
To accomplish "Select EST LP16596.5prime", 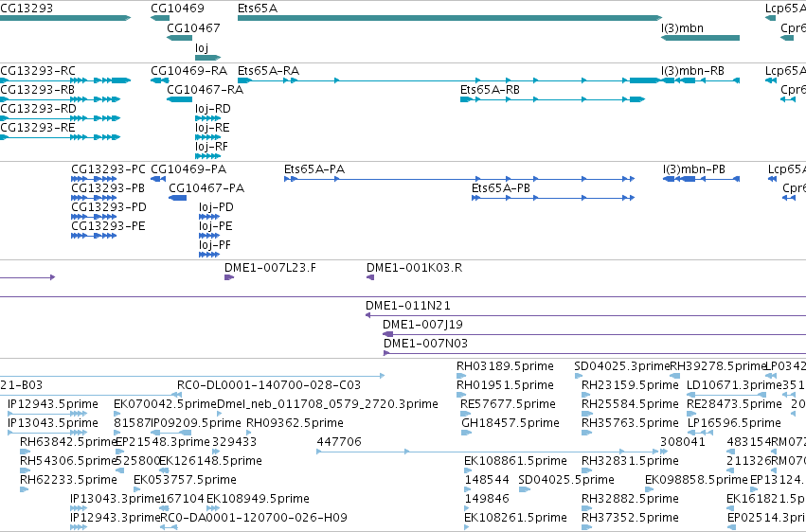I will click(701, 433).
